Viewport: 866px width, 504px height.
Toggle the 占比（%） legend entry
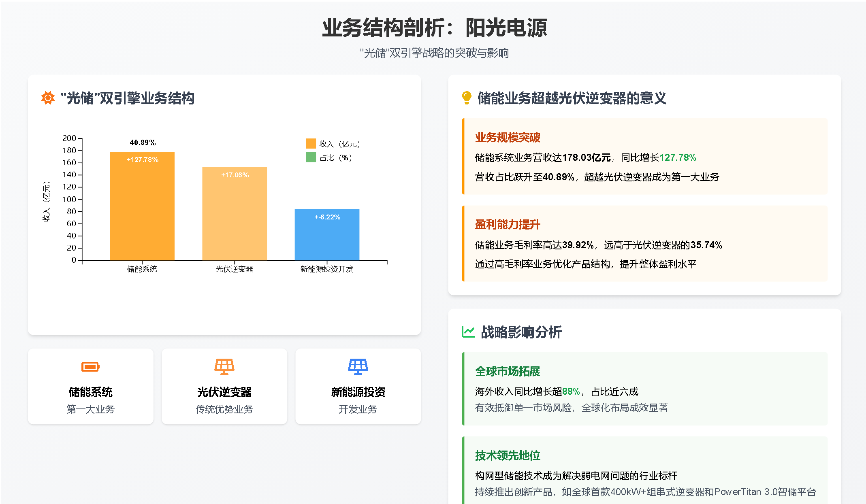click(x=335, y=157)
